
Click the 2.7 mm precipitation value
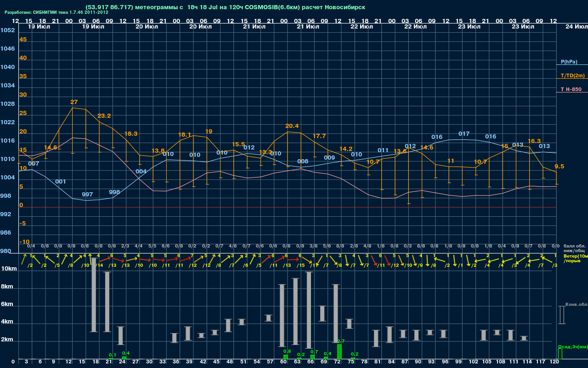(341, 341)
